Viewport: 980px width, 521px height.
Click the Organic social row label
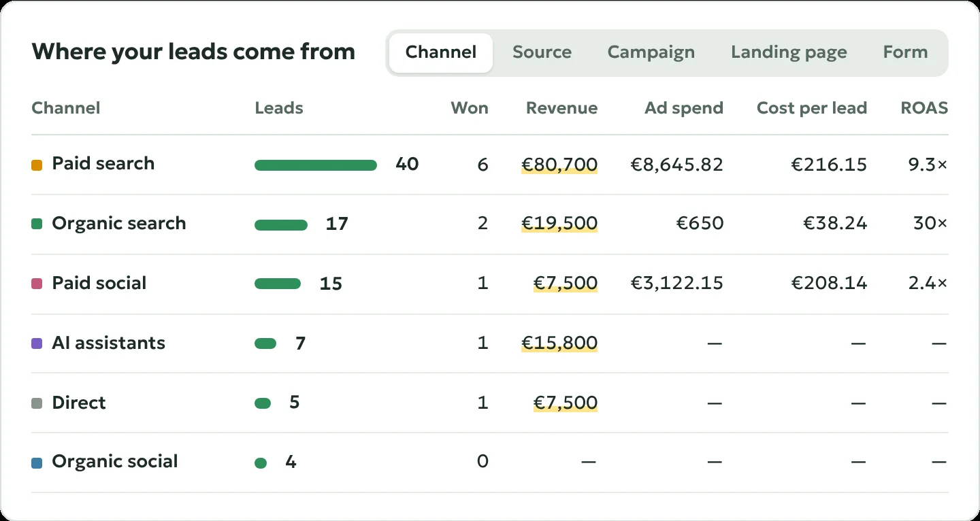point(115,462)
